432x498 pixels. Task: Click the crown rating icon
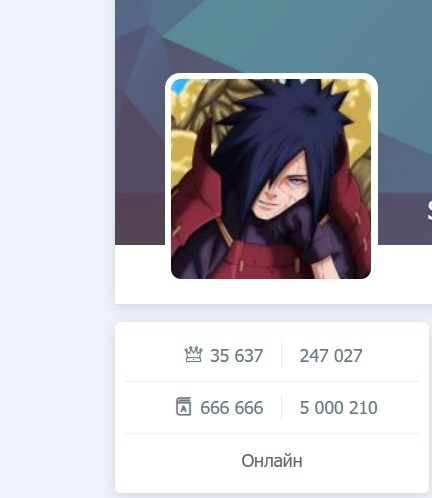coord(193,354)
